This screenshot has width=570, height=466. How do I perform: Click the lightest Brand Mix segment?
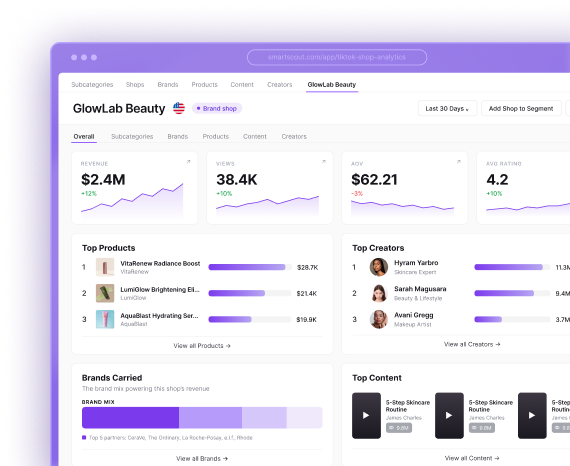click(305, 418)
